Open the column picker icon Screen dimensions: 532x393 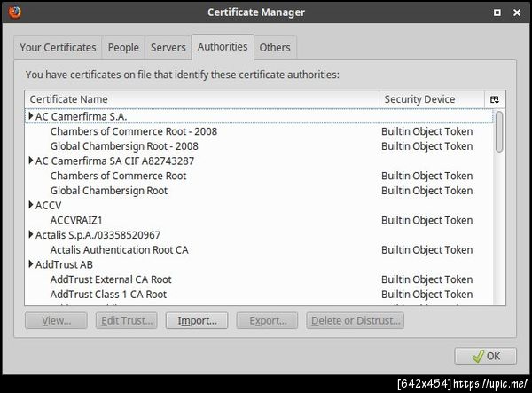tap(495, 99)
